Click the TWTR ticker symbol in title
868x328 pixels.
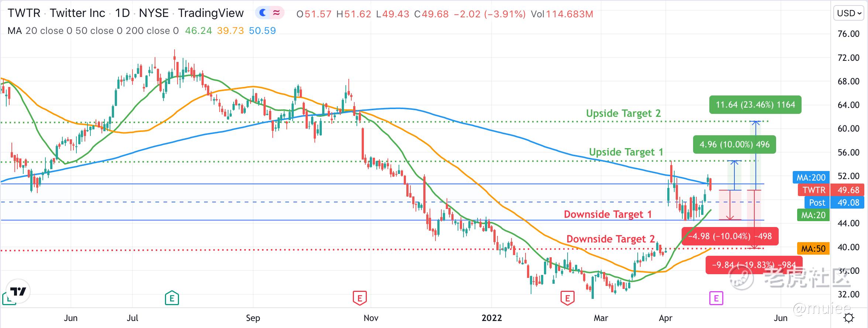pyautogui.click(x=24, y=13)
